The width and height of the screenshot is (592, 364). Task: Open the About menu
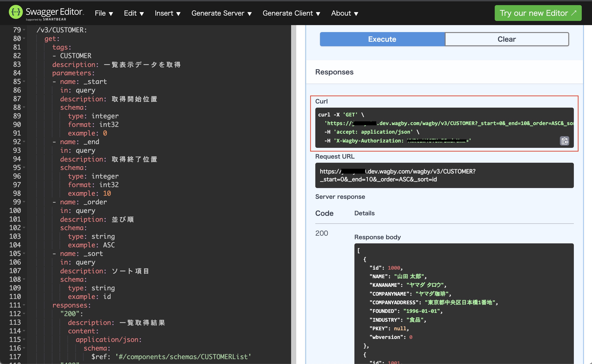[x=345, y=13]
